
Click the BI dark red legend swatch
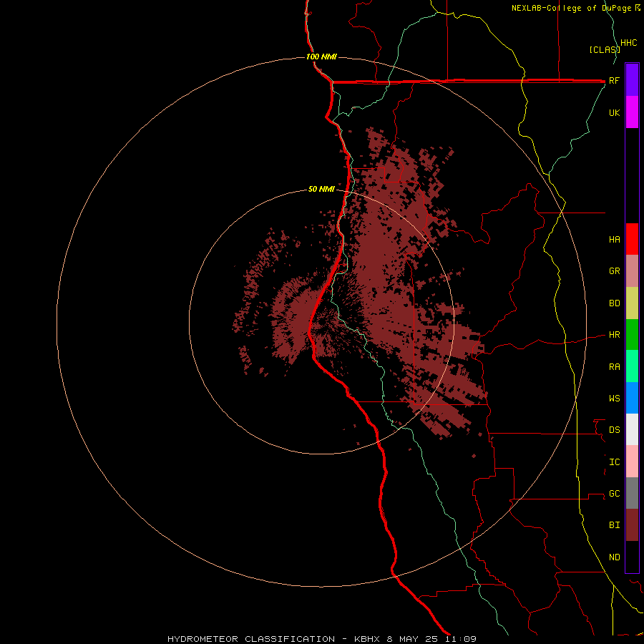point(632,525)
